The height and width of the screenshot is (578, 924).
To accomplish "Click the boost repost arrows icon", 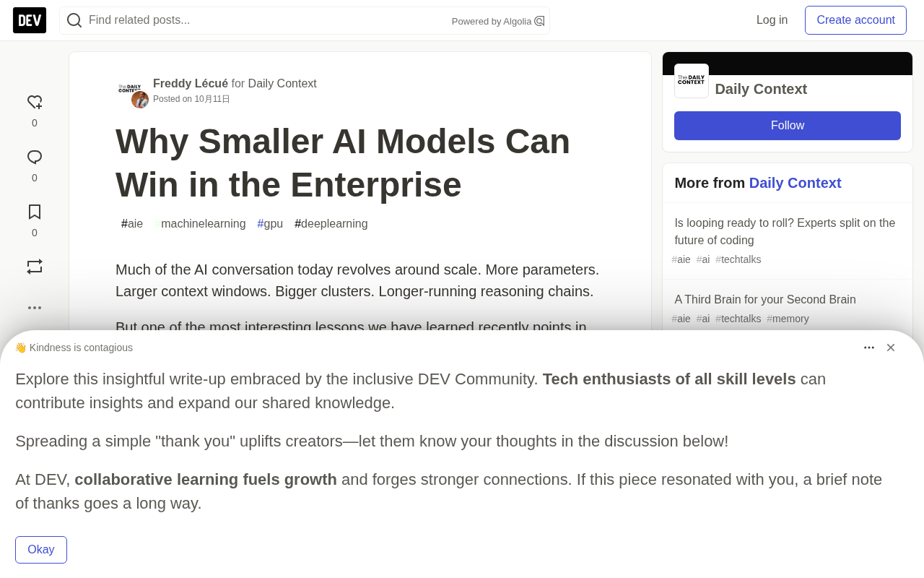I will pos(35,267).
